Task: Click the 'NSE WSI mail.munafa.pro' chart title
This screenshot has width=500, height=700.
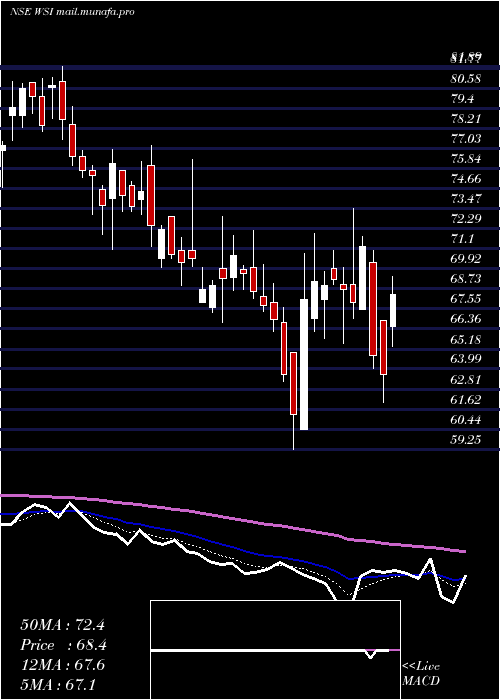Action: pyautogui.click(x=71, y=12)
